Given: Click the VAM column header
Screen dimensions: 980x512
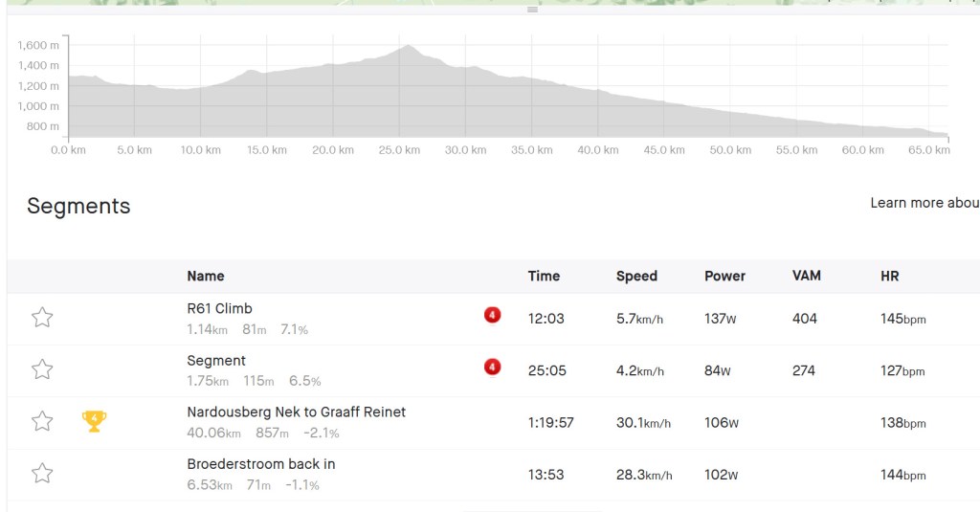Looking at the screenshot, I should (806, 276).
